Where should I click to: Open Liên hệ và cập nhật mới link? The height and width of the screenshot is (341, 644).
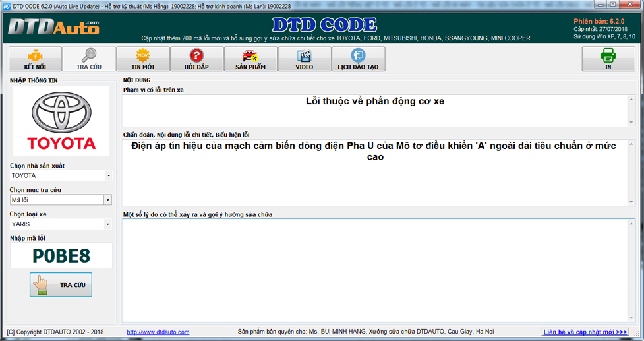point(585,332)
